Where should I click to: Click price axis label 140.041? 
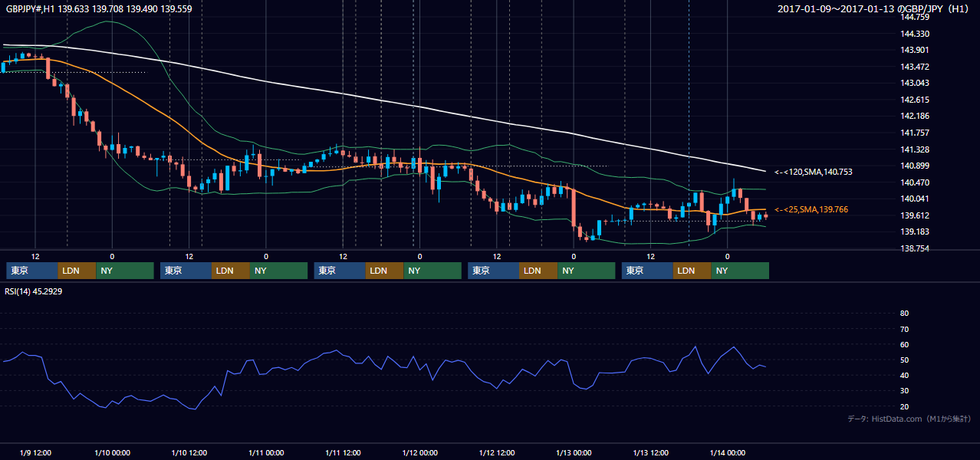point(915,199)
